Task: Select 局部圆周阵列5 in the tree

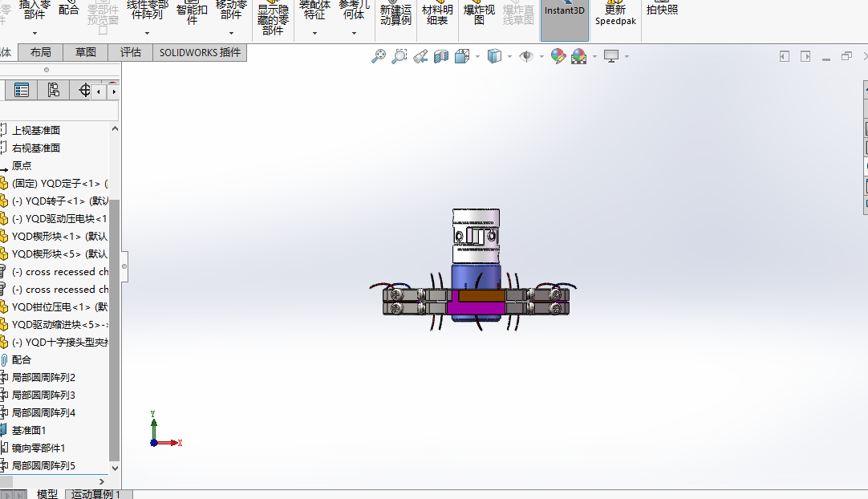Action: pos(43,466)
